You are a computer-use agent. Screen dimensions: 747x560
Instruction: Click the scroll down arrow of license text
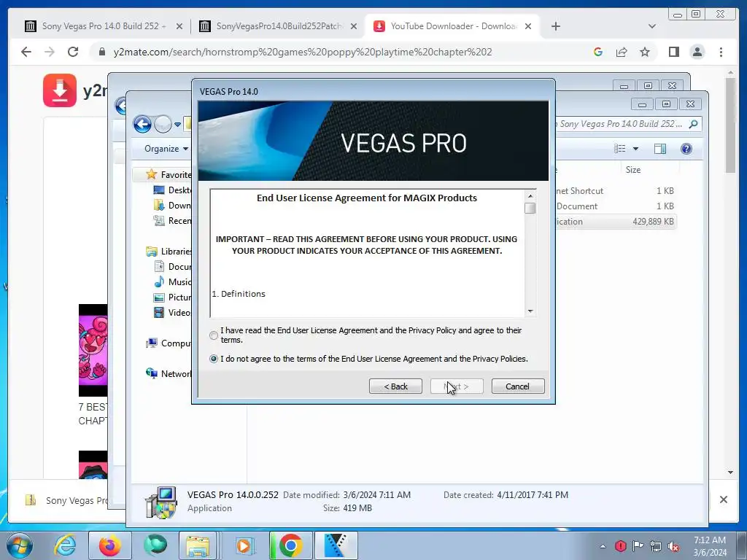click(x=530, y=311)
